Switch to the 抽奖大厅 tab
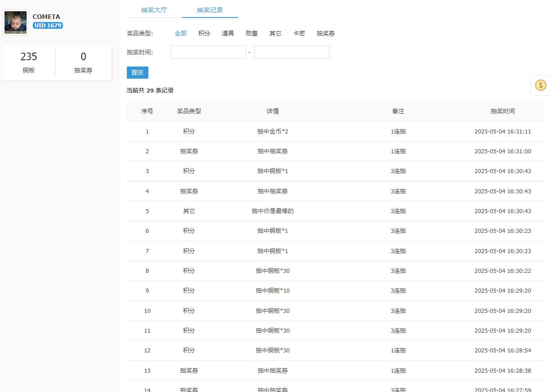Viewport: 550px width, 392px height. pos(154,10)
